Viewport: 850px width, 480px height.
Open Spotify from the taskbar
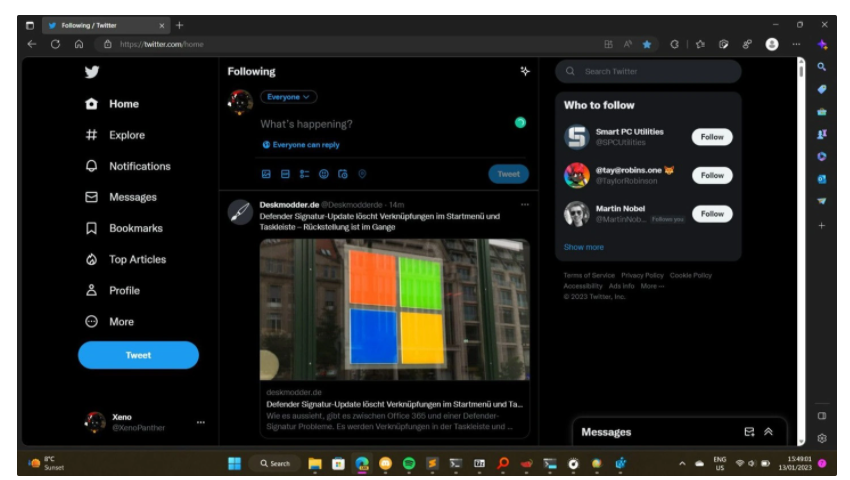coord(409,463)
